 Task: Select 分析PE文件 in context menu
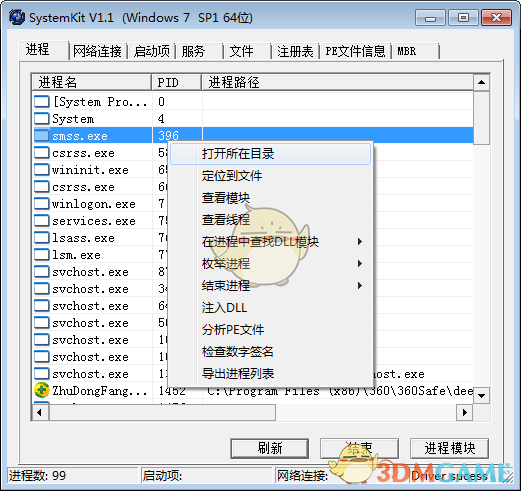[270, 329]
